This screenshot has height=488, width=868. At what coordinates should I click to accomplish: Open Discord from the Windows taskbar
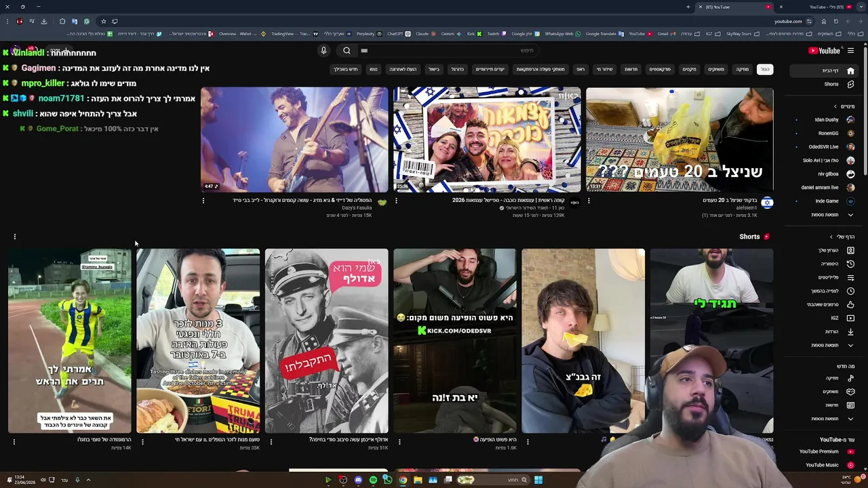(x=358, y=480)
